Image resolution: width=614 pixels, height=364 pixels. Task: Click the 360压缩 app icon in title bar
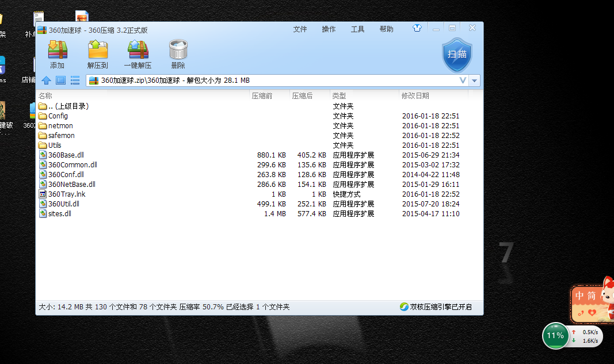coord(42,30)
